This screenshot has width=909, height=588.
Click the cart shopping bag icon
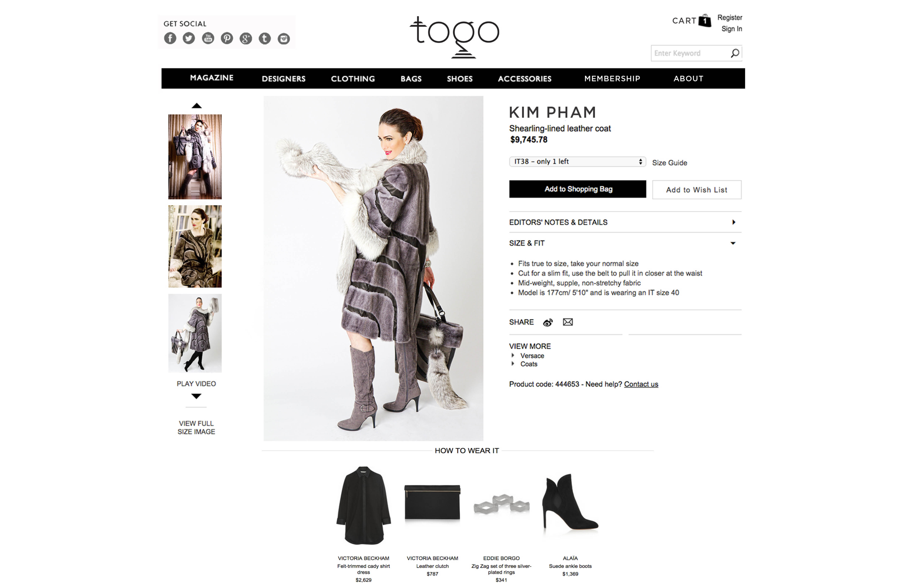click(705, 21)
